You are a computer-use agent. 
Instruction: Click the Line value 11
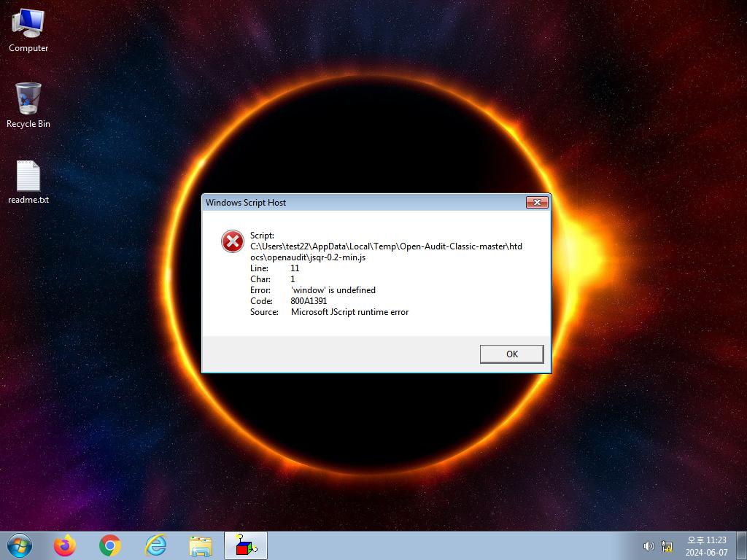click(295, 268)
